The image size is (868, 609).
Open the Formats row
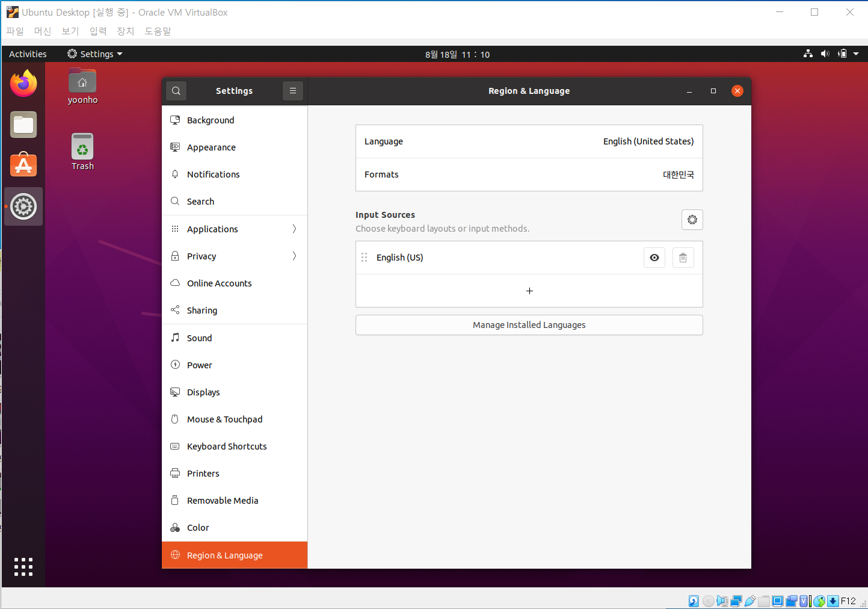tap(529, 175)
